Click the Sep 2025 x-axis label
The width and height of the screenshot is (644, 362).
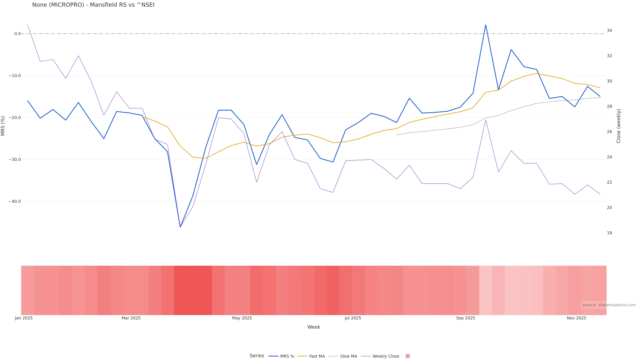pos(466,318)
